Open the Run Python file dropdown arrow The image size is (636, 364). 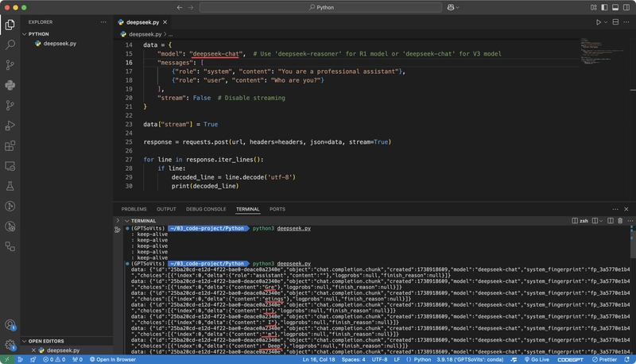[606, 22]
